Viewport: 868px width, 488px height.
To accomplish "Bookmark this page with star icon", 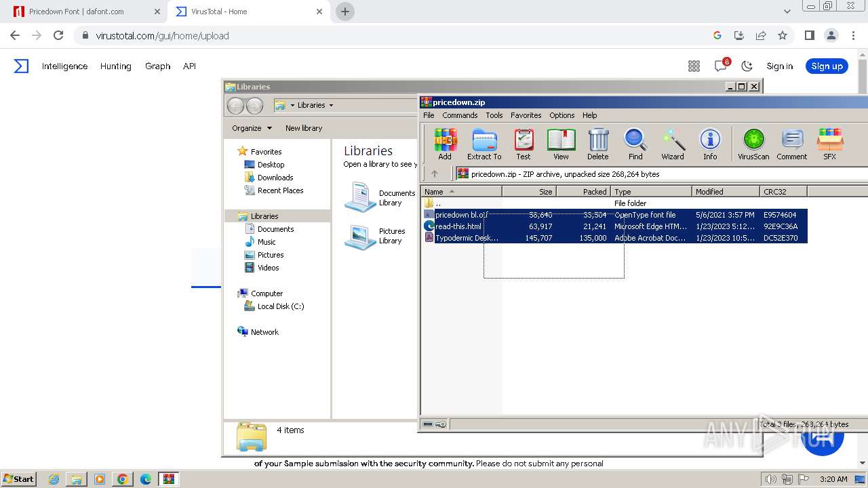I will tap(783, 35).
